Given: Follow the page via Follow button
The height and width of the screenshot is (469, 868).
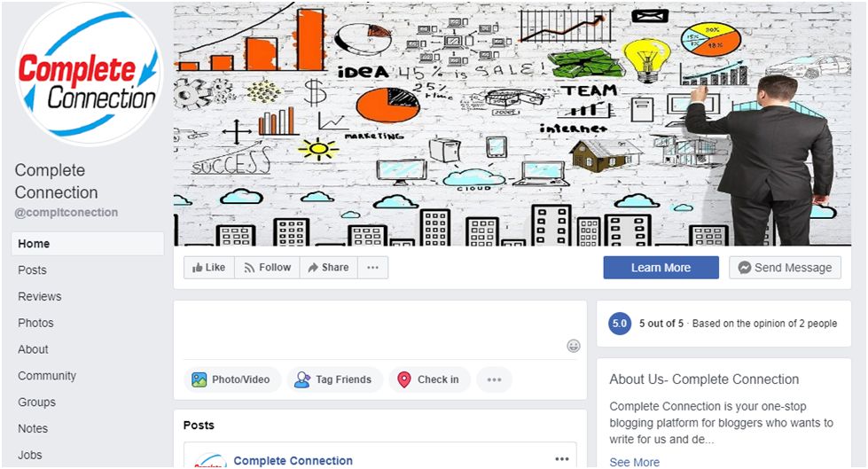Looking at the screenshot, I should [x=268, y=268].
